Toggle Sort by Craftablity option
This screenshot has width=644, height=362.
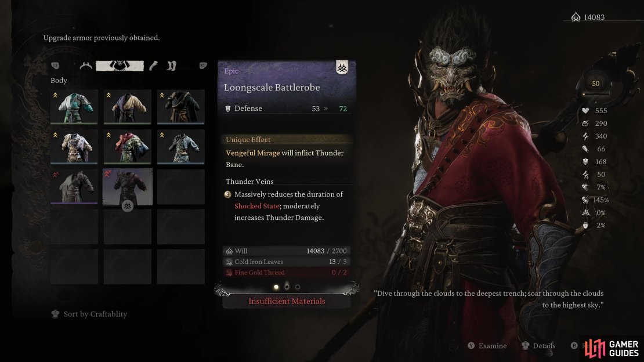pyautogui.click(x=89, y=314)
